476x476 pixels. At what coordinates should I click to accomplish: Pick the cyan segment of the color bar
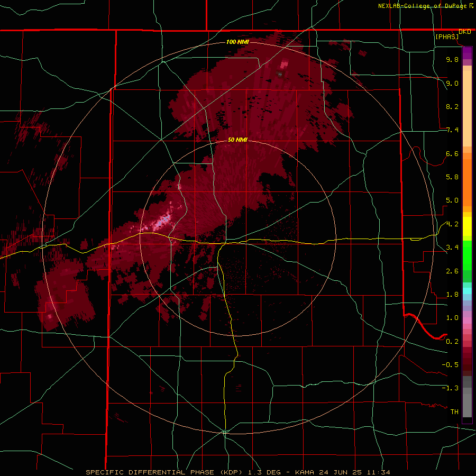[467, 290]
